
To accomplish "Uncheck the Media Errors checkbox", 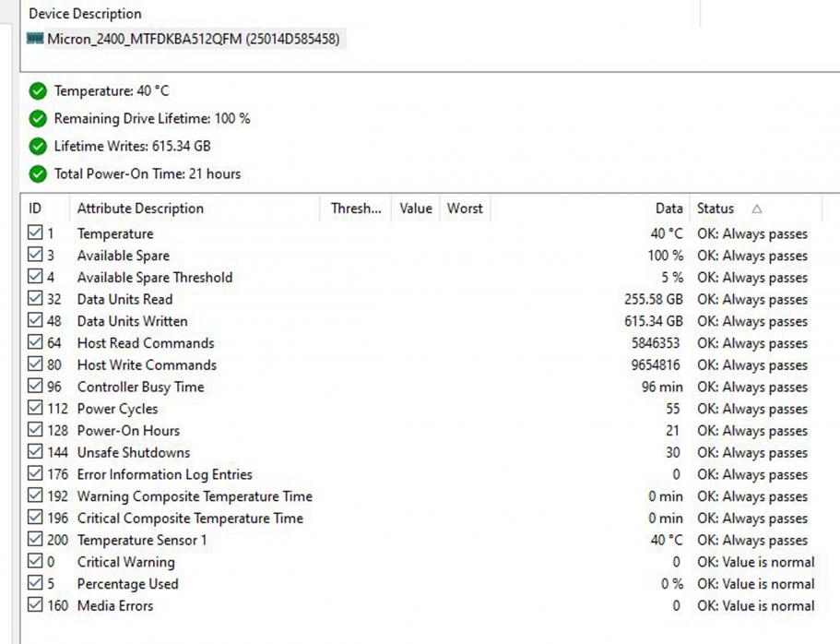I will [x=35, y=605].
